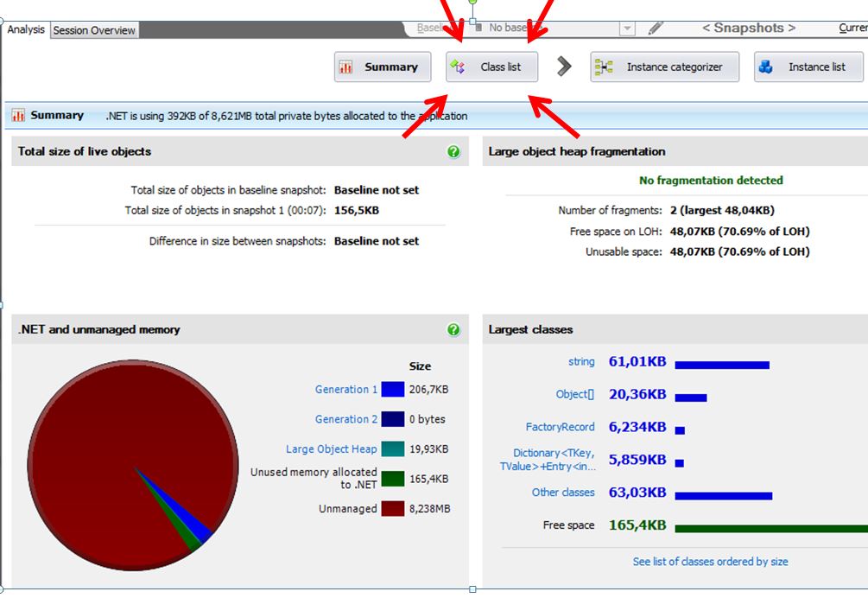Open the Summary view button

pyautogui.click(x=383, y=67)
